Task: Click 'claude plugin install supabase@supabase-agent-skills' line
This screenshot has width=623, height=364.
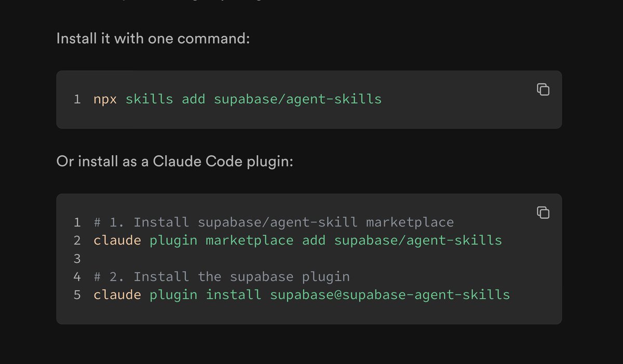Action: coord(302,295)
